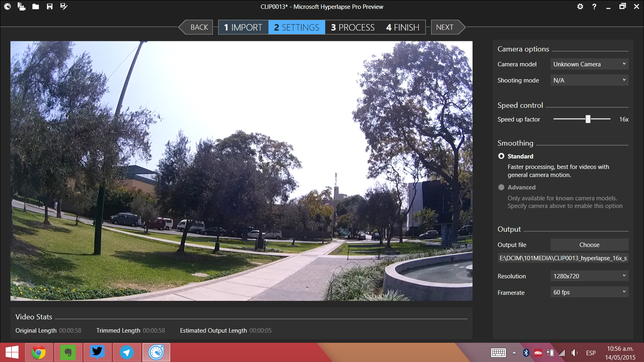Click the BACK arrow button
Image resolution: width=644 pixels, height=362 pixels.
tap(196, 27)
